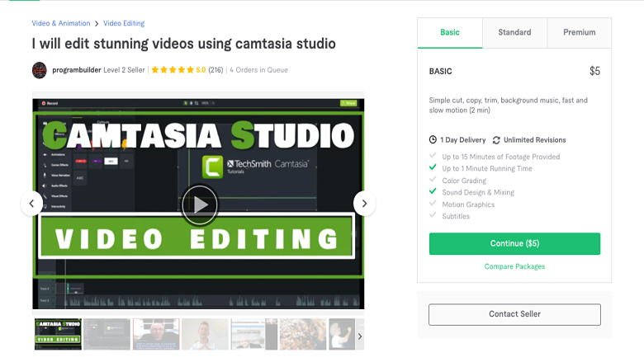644x362 pixels.
Task: Open programbuilder seller avatar
Action: [40, 70]
